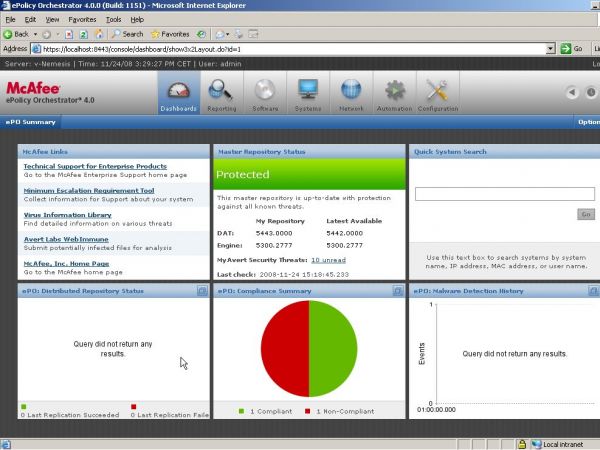This screenshot has height=450, width=600.
Task: Open the Help menu
Action: coord(137,20)
